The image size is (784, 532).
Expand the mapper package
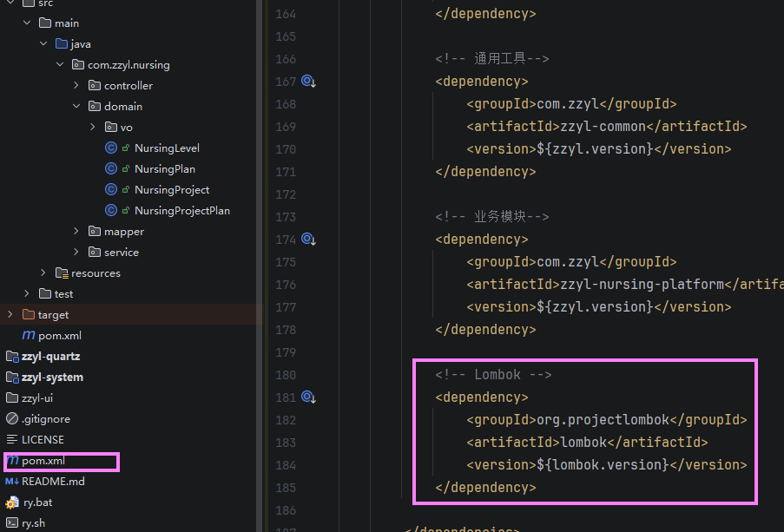[76, 231]
